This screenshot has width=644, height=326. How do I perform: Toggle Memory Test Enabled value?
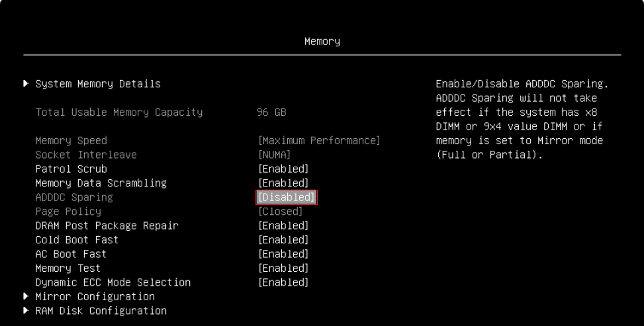pyautogui.click(x=283, y=268)
